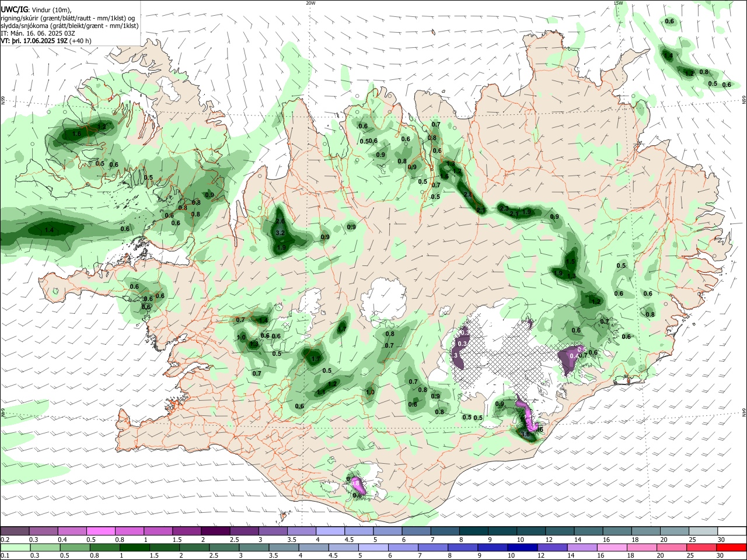747x560 pixels.
Task: Pick the darkest purple swatch at 2 in the upper legend
Action: pos(215,531)
